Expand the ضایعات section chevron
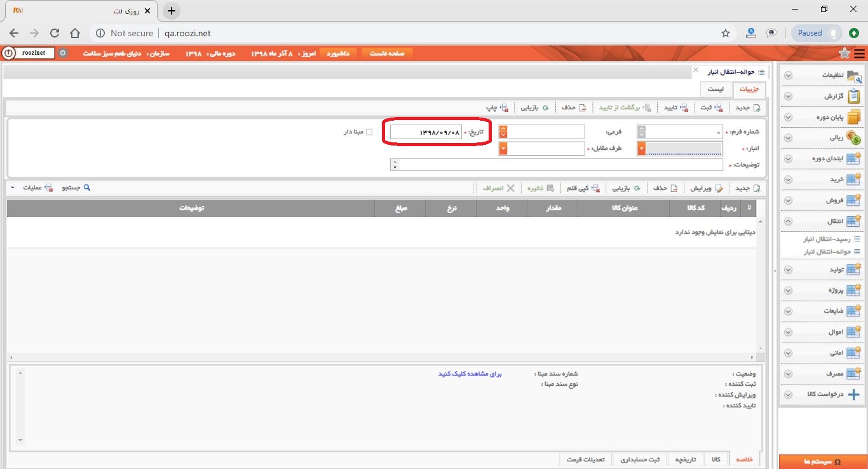The width and height of the screenshot is (868, 469). coord(788,311)
